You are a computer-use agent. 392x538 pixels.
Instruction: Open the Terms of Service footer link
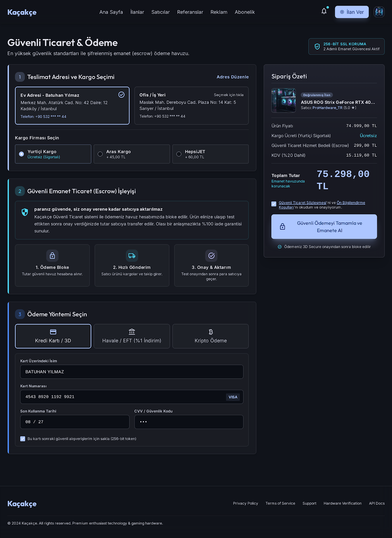pos(280,503)
